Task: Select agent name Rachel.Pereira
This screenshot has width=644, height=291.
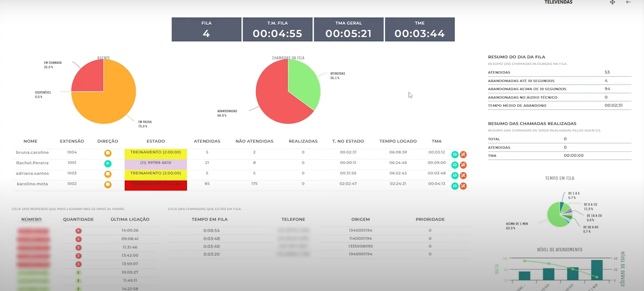Action: point(33,163)
